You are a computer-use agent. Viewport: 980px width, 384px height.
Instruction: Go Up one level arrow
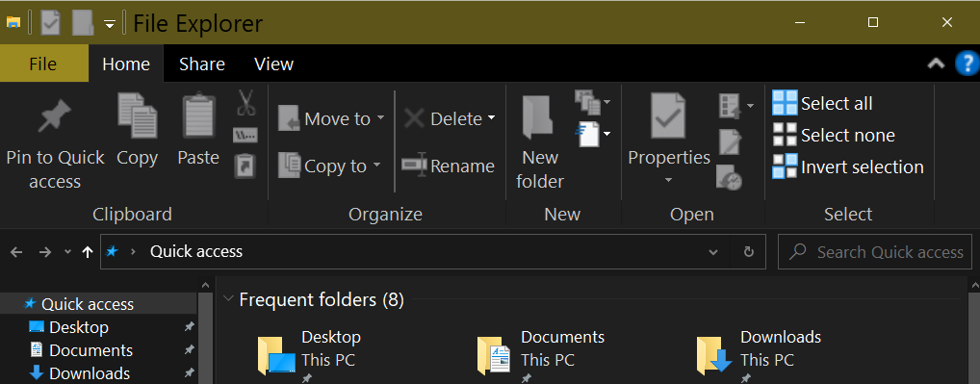tap(88, 252)
